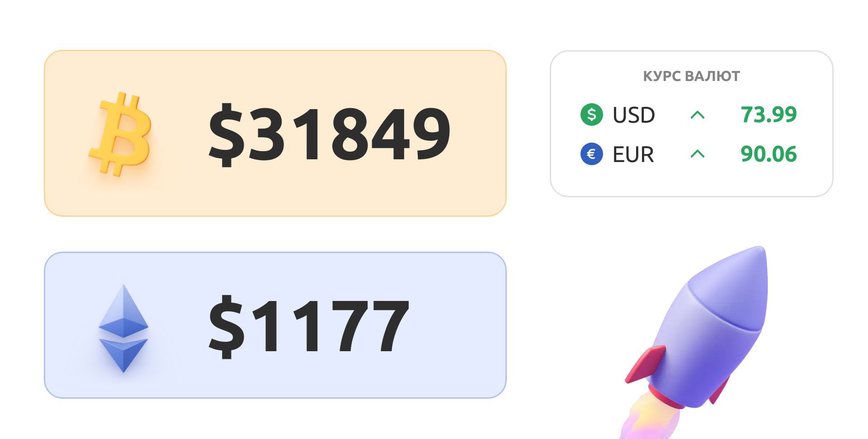868x439 pixels.
Task: Click the blue Ethereum diamond icon
Action: coord(123,328)
